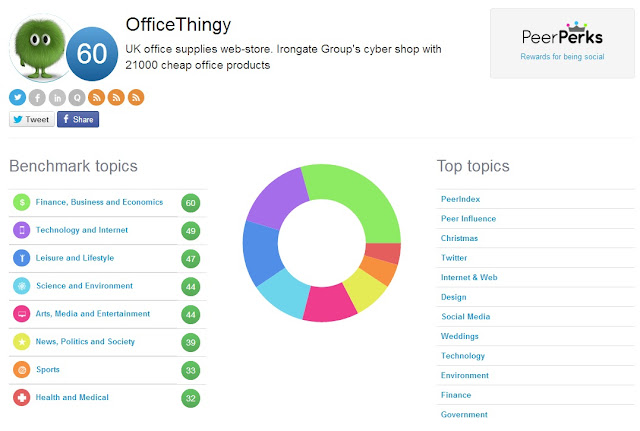This screenshot has height=431, width=640.
Task: Open the second orange RSS feed icon
Action: click(x=116, y=98)
